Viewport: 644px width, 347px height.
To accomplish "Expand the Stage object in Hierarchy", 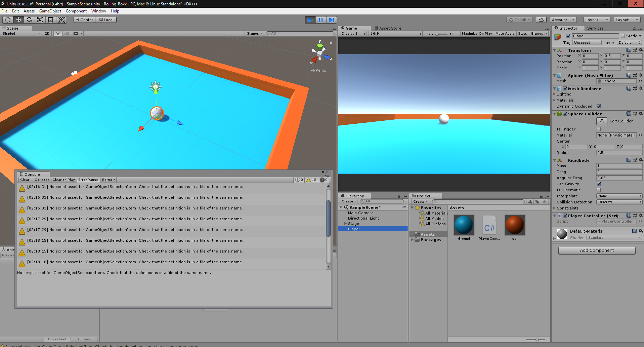I will (345, 224).
